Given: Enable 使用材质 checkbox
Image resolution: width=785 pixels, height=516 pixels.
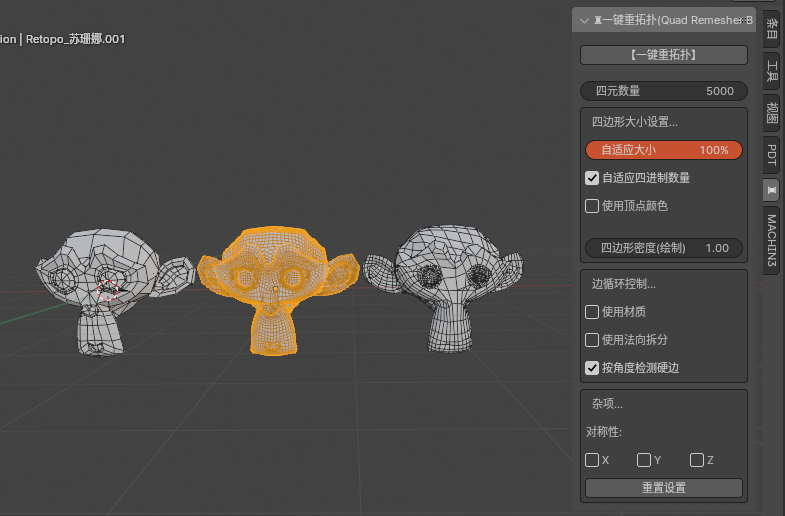Looking at the screenshot, I should coord(592,312).
